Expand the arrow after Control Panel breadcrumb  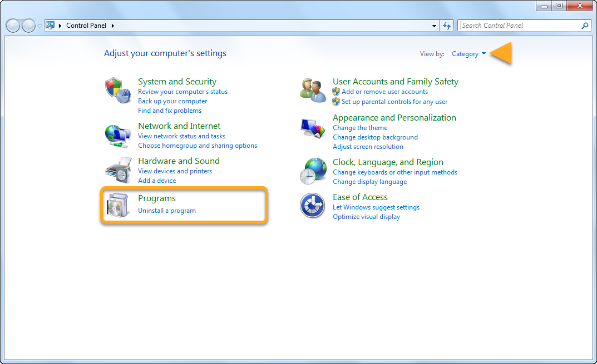coord(113,26)
